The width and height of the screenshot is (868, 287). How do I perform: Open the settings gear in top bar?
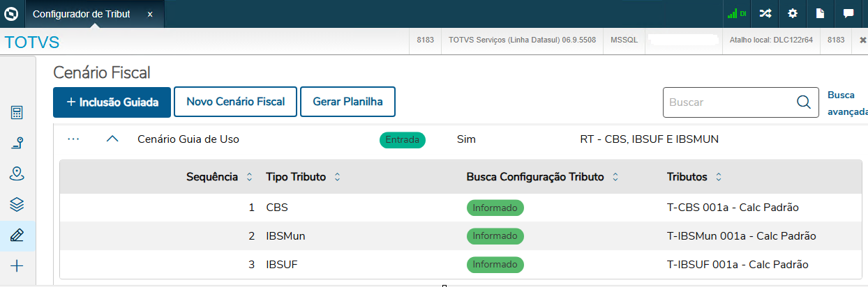pos(793,13)
